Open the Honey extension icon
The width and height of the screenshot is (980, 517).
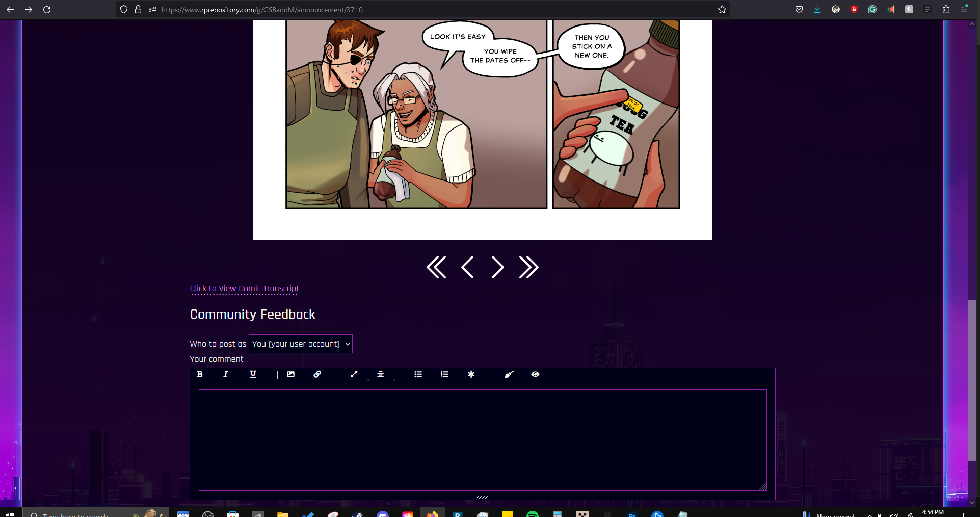(x=909, y=9)
